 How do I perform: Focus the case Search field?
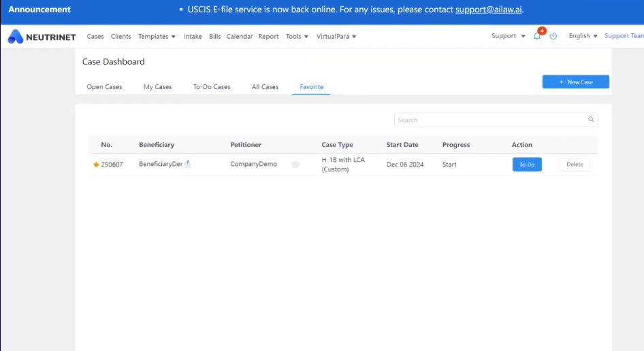490,120
